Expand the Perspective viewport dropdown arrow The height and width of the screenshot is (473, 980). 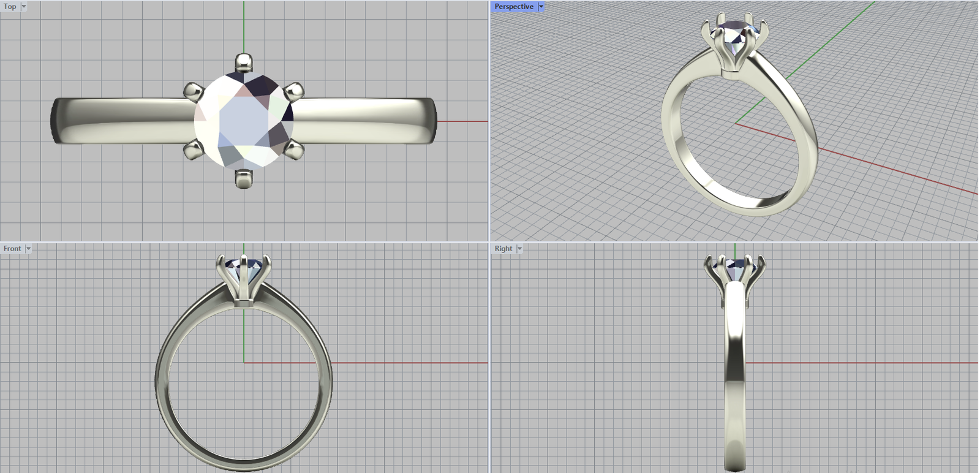(x=541, y=7)
